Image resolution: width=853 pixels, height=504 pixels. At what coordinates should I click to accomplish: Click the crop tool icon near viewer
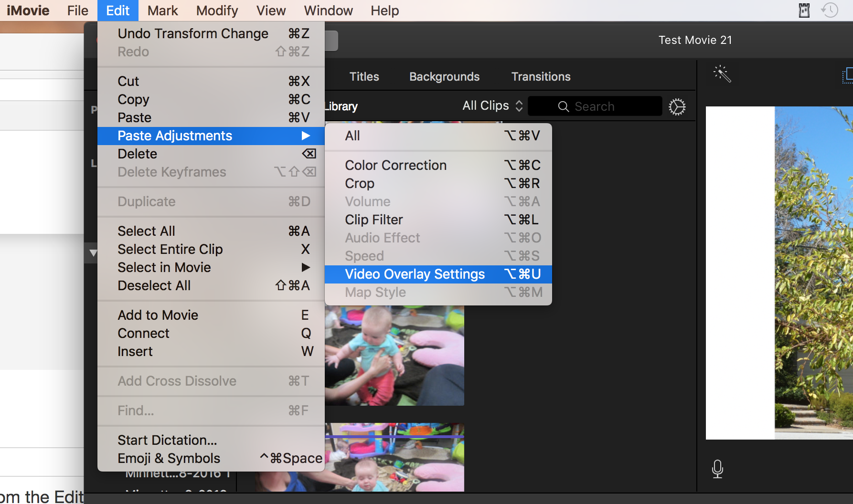point(848,75)
